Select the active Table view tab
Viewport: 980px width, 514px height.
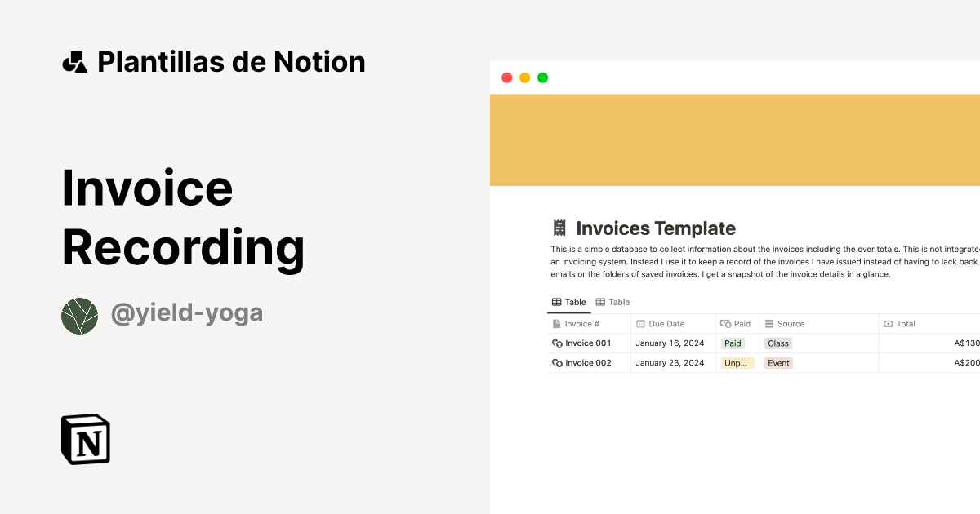(x=568, y=302)
